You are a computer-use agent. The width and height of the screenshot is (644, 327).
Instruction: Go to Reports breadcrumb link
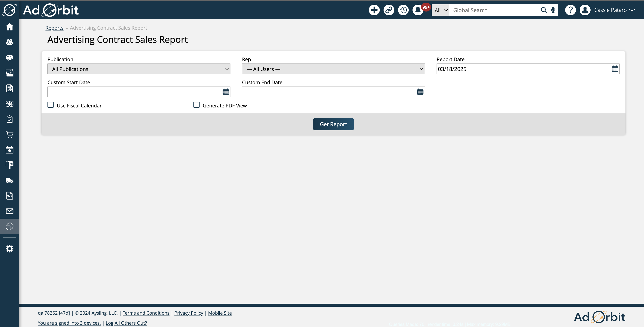(54, 28)
